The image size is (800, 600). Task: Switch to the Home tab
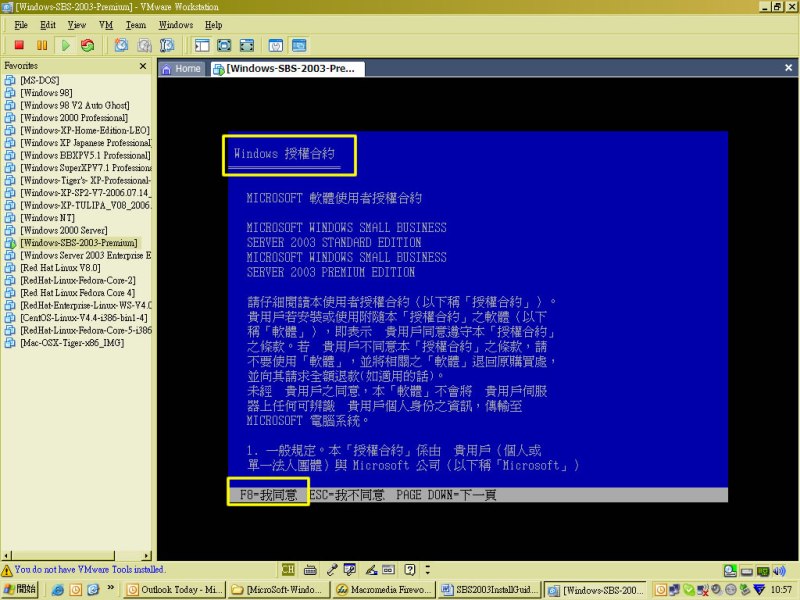182,69
